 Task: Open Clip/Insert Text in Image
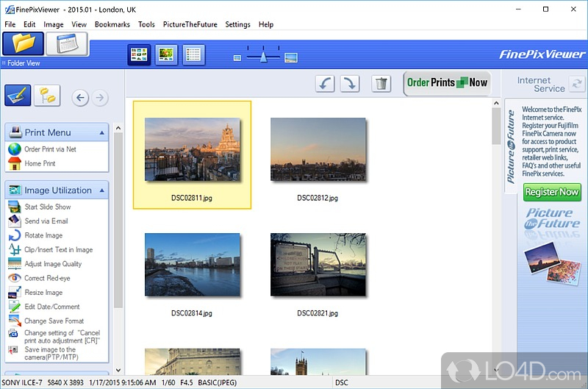coord(59,249)
